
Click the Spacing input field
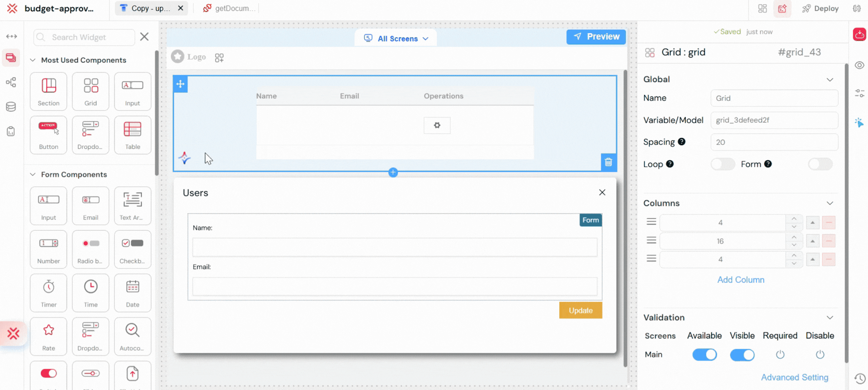774,142
